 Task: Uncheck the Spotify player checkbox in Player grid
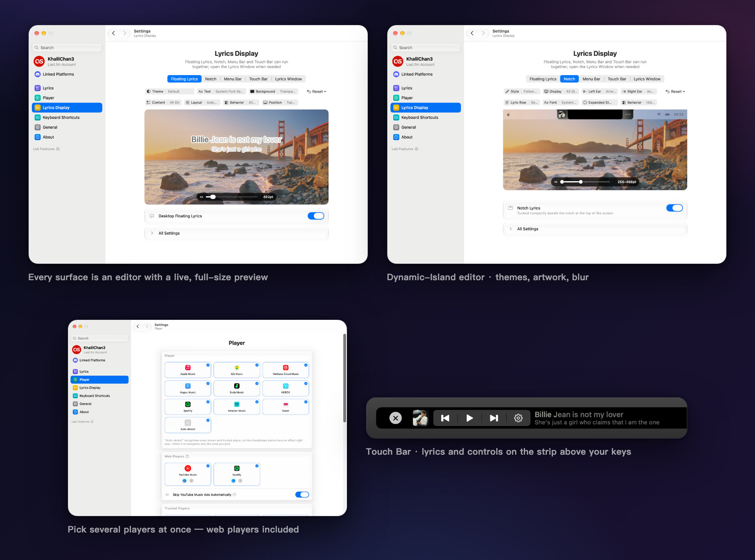click(208, 402)
